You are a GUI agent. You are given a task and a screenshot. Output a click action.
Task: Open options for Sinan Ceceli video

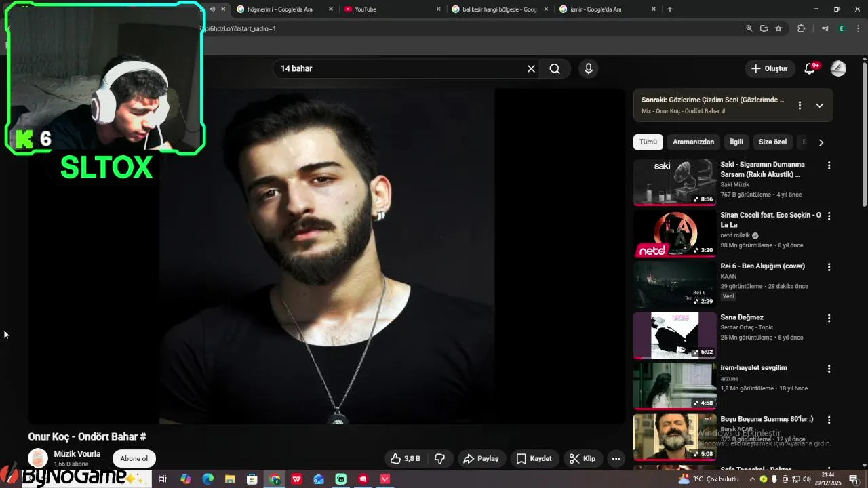[x=829, y=216]
